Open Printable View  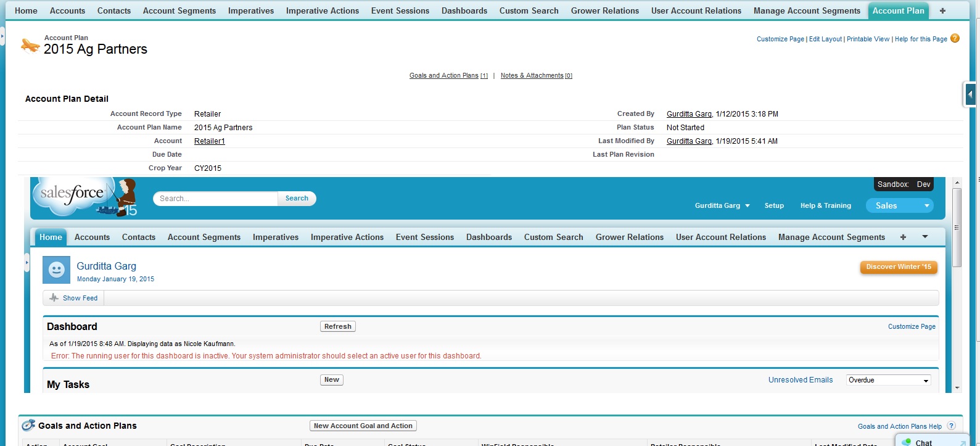pos(868,39)
